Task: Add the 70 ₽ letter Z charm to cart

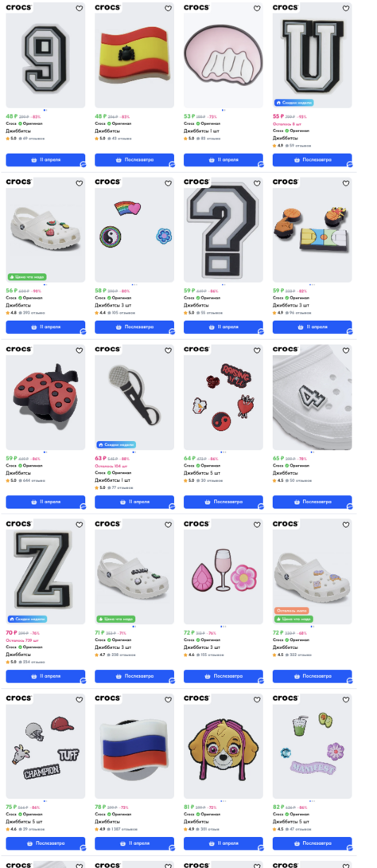Action: click(x=45, y=676)
